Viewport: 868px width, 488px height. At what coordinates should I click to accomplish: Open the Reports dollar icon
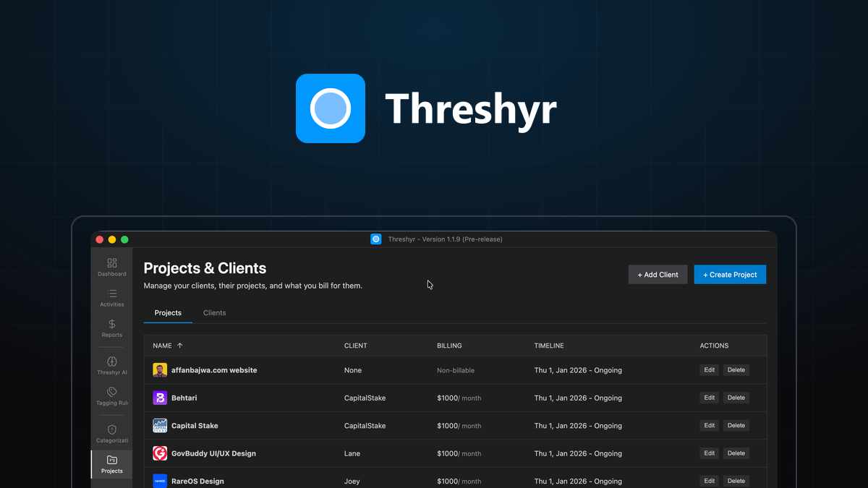[111, 324]
